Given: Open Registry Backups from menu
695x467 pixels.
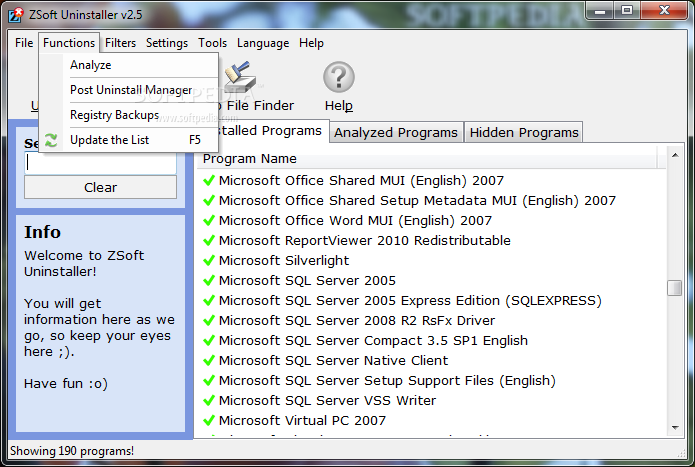Looking at the screenshot, I should [x=129, y=115].
